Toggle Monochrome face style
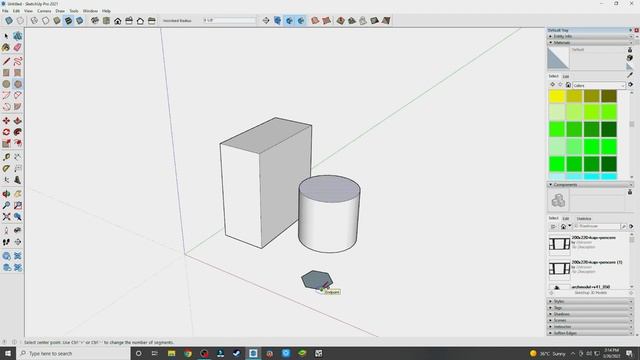This screenshot has height=360, width=640. coord(80,20)
